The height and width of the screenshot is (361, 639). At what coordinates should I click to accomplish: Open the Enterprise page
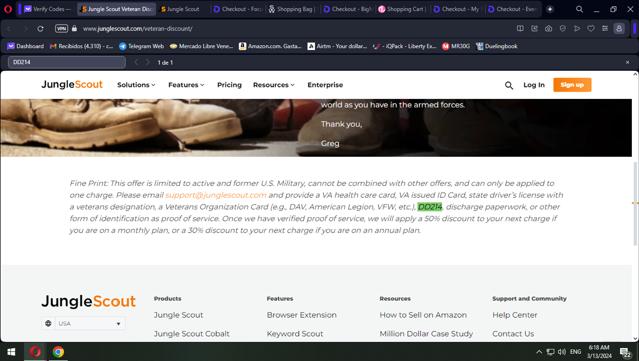(325, 85)
